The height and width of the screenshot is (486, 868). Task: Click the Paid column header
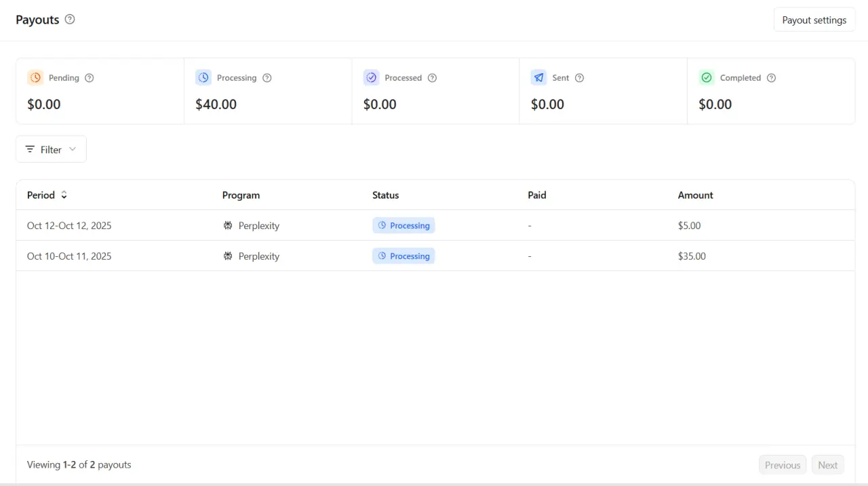pos(537,195)
